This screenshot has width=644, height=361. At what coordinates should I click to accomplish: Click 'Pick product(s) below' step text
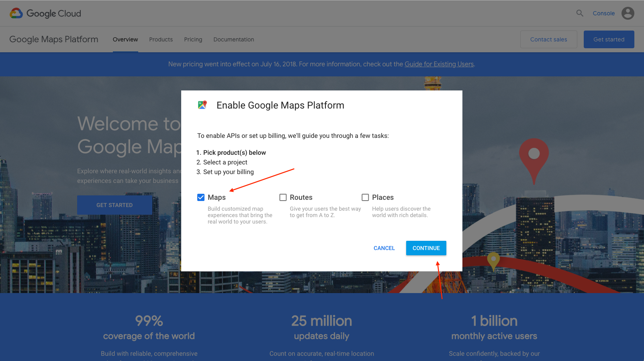coord(235,153)
